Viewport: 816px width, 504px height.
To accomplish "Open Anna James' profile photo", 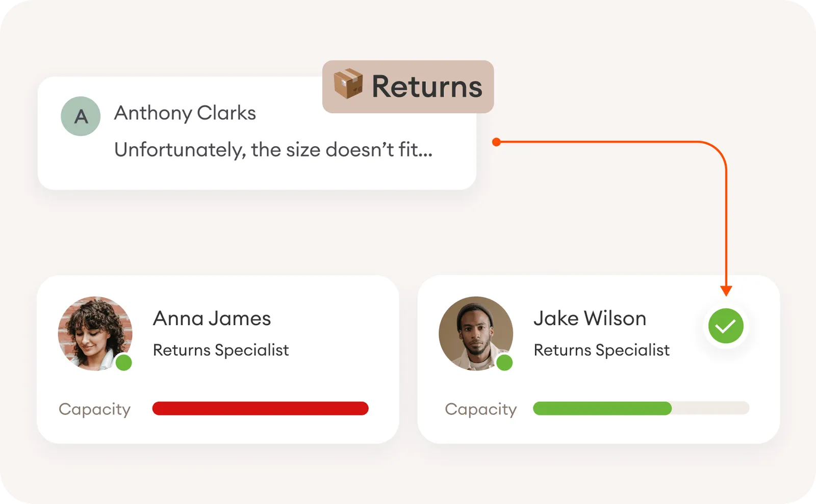I will pos(94,332).
